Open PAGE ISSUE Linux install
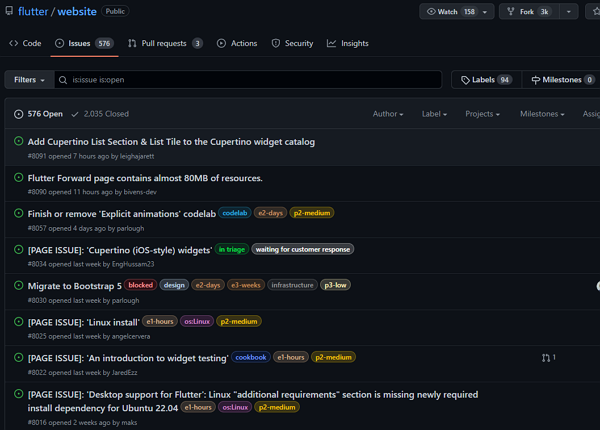 (84, 322)
